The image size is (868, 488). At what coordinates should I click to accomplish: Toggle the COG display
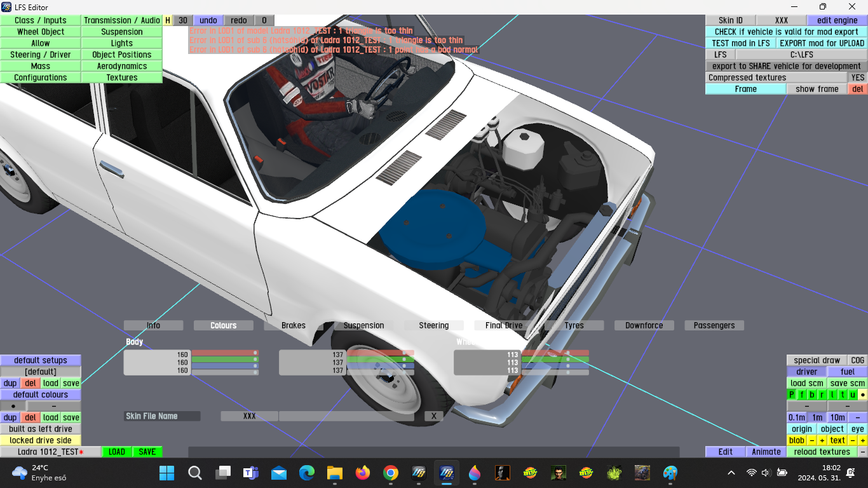858,360
